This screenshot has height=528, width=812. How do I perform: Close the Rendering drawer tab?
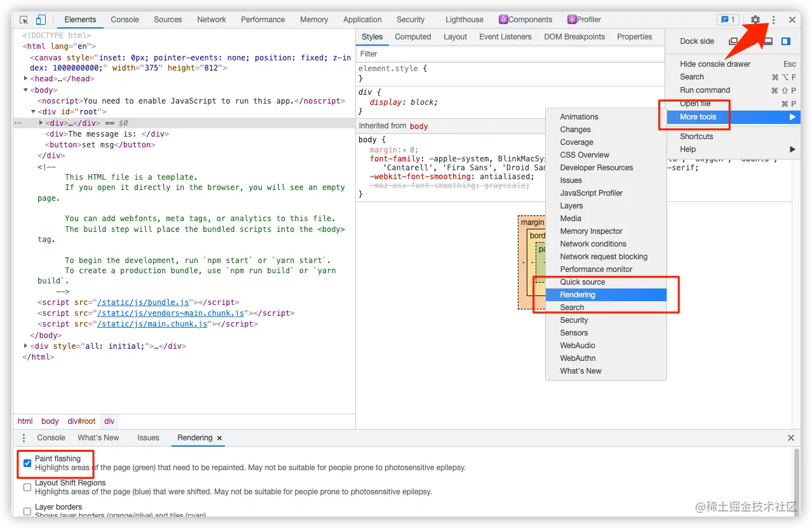pyautogui.click(x=220, y=438)
